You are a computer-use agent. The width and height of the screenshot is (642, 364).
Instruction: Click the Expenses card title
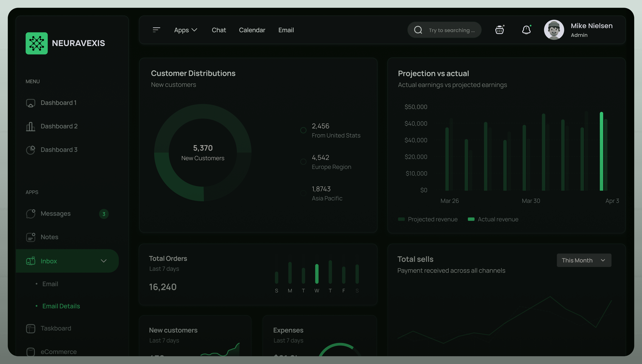288,330
